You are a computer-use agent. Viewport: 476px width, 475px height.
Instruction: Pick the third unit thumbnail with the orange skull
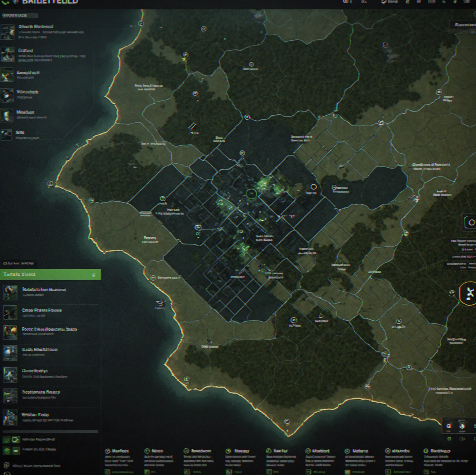tap(10, 332)
